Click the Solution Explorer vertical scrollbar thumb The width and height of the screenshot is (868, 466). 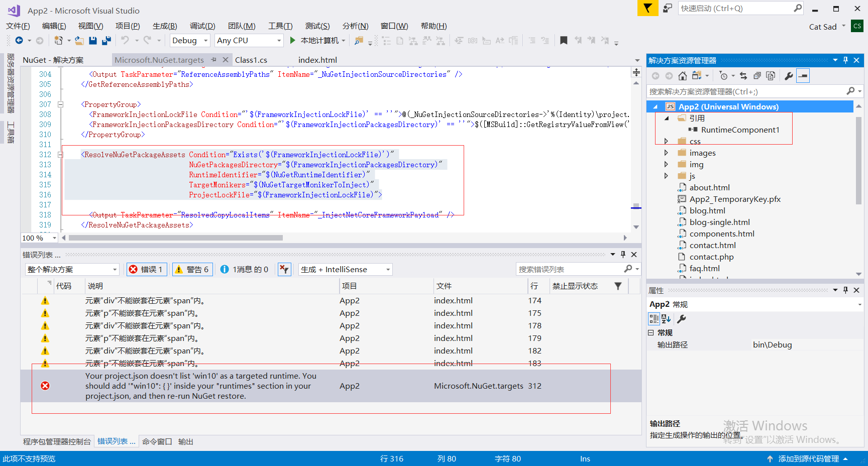858,161
